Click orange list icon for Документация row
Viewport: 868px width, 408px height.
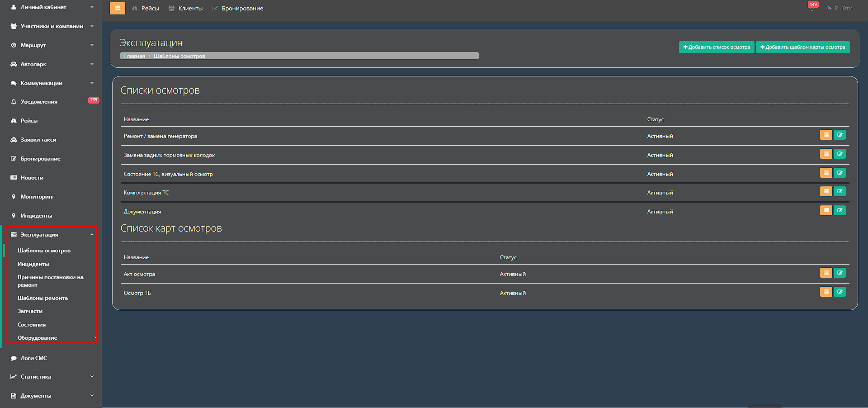click(826, 210)
